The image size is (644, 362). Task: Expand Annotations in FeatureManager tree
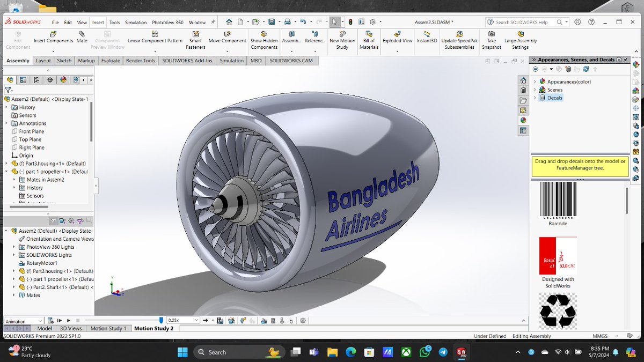click(x=6, y=123)
